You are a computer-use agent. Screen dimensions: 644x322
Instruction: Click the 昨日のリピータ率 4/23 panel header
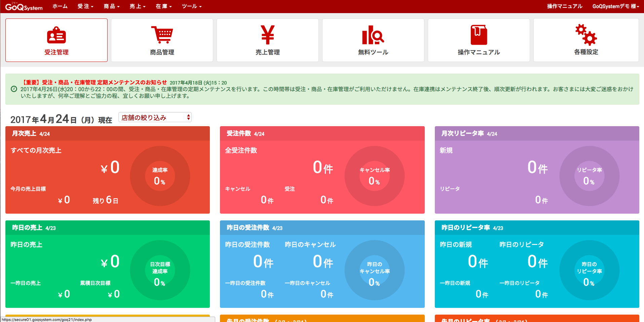537,228
